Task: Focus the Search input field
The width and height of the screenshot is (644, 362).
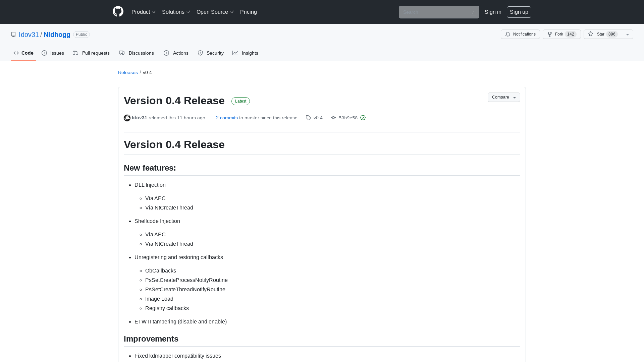Action: pyautogui.click(x=439, y=12)
